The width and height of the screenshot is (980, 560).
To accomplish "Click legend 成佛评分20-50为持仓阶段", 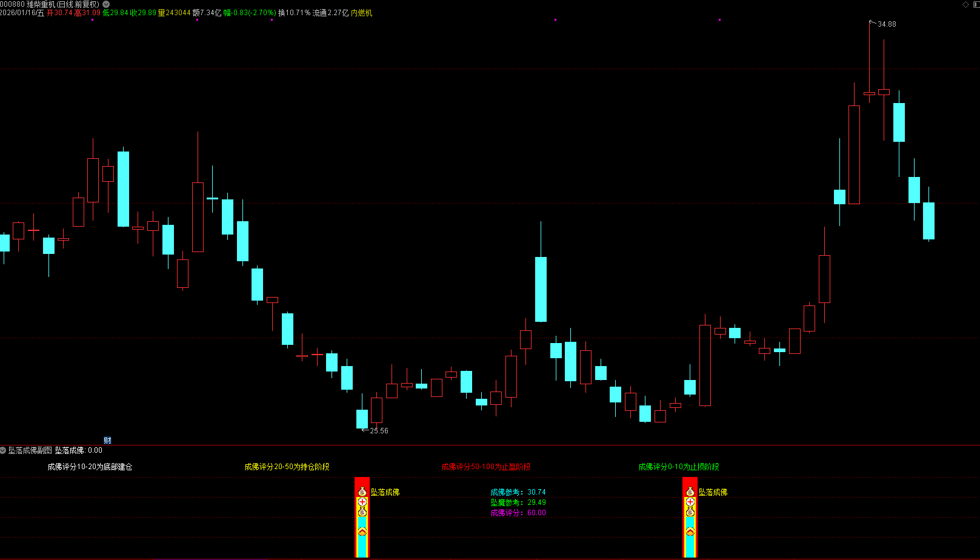I will [287, 467].
